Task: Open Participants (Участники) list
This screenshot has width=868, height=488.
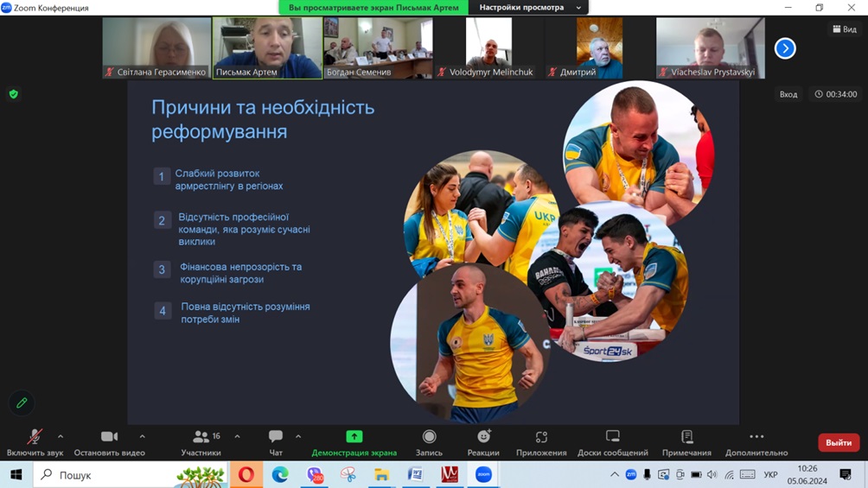Action: (x=201, y=441)
